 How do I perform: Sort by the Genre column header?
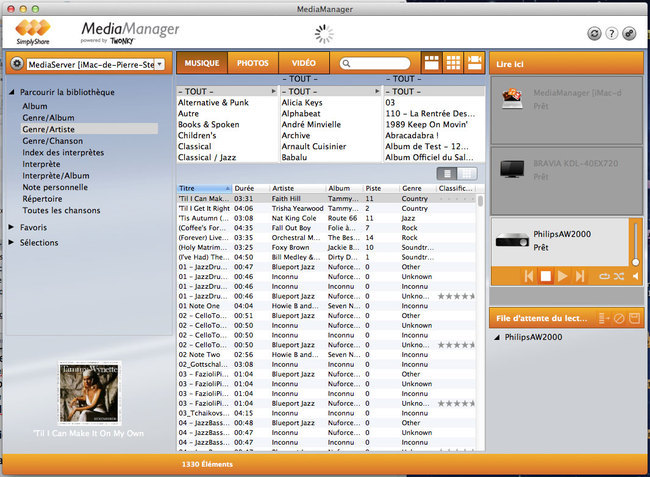[x=417, y=188]
